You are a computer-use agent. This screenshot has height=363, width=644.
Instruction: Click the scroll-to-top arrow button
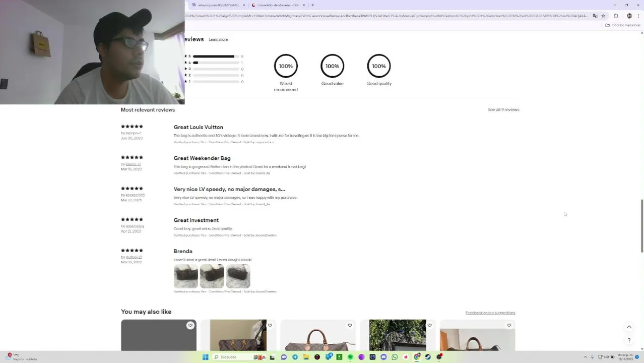(629, 327)
